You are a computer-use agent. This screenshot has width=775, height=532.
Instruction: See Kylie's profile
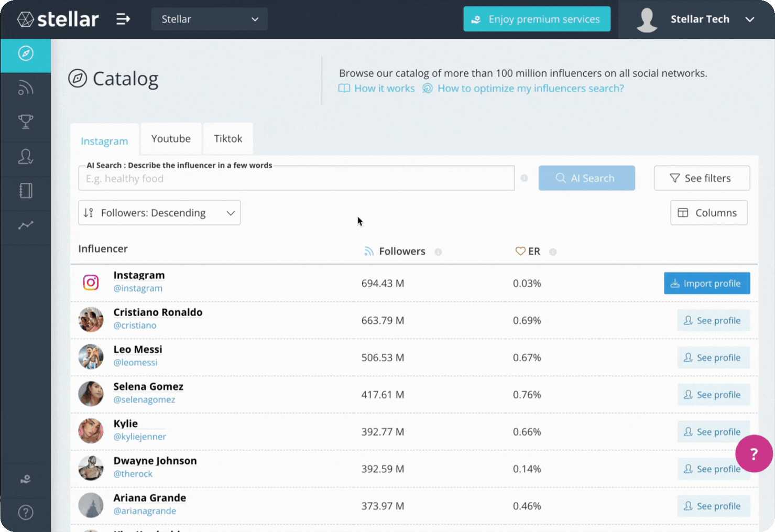tap(713, 432)
